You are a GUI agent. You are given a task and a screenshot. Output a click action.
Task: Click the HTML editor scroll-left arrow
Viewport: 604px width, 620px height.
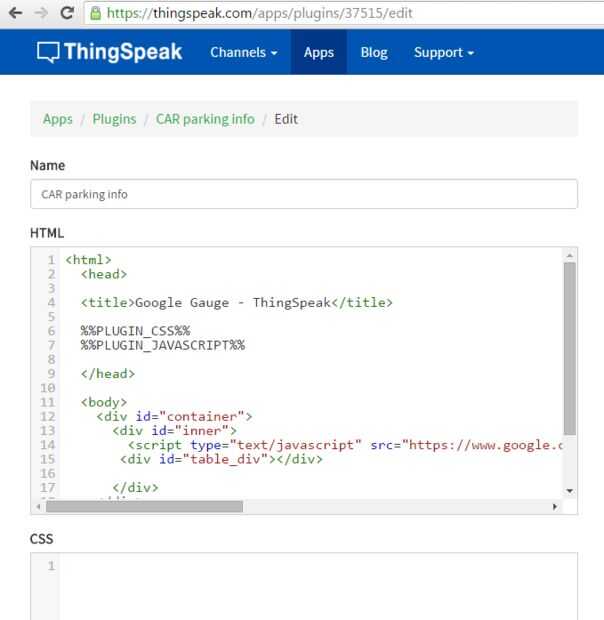[x=39, y=507]
